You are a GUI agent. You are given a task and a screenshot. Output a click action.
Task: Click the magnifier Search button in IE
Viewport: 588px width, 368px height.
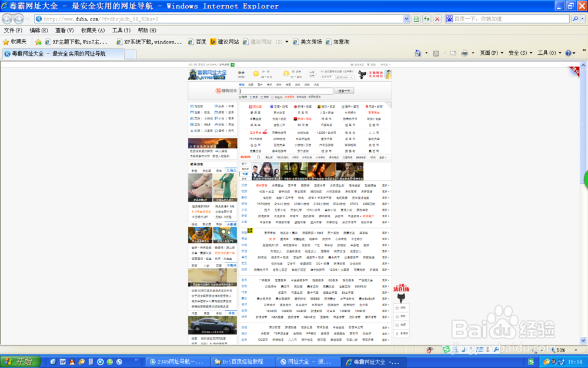click(x=575, y=19)
